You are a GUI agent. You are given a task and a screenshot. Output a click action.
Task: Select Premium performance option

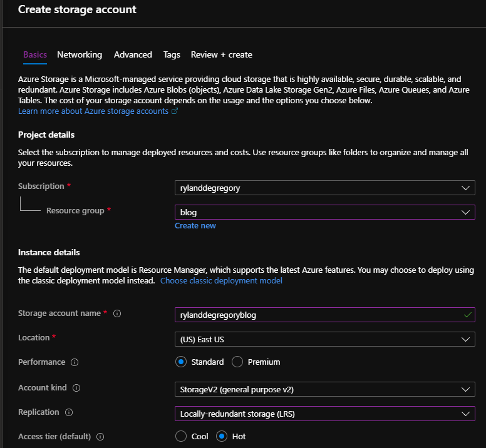(237, 362)
